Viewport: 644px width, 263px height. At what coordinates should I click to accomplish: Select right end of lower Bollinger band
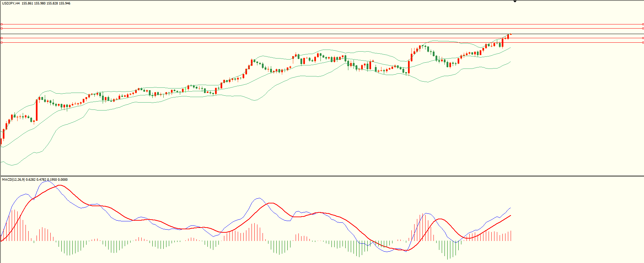point(510,62)
